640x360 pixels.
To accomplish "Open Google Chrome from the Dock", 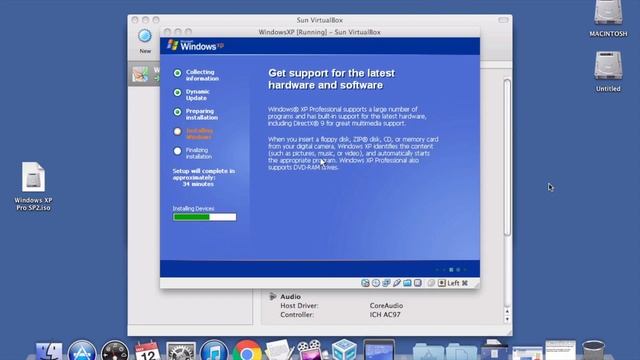I will [247, 351].
